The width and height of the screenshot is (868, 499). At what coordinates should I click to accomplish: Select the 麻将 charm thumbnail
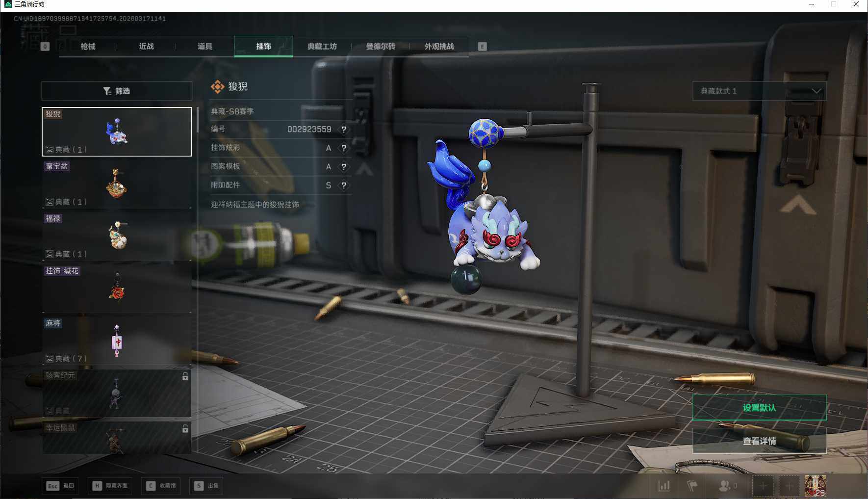(117, 341)
